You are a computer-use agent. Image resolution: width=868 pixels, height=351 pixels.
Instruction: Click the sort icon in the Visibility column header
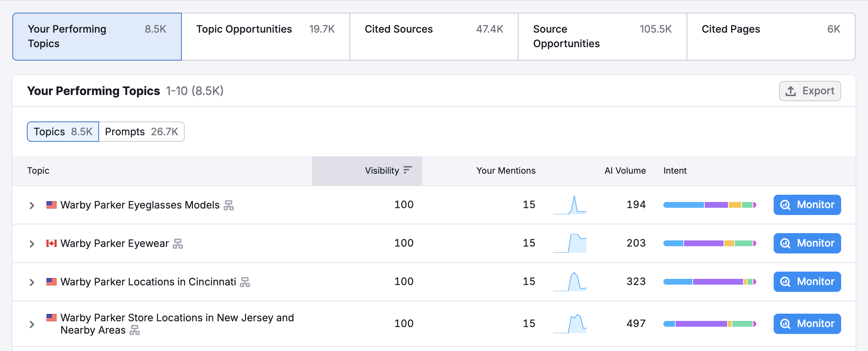pos(407,170)
